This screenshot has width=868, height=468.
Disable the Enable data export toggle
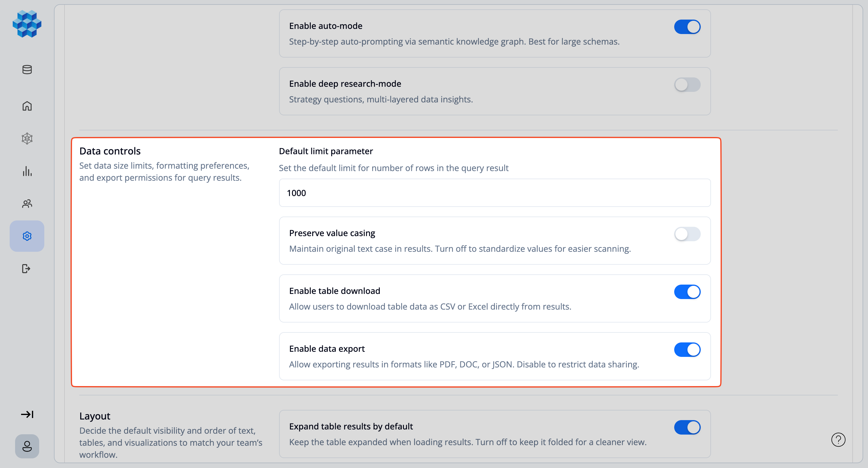point(687,349)
